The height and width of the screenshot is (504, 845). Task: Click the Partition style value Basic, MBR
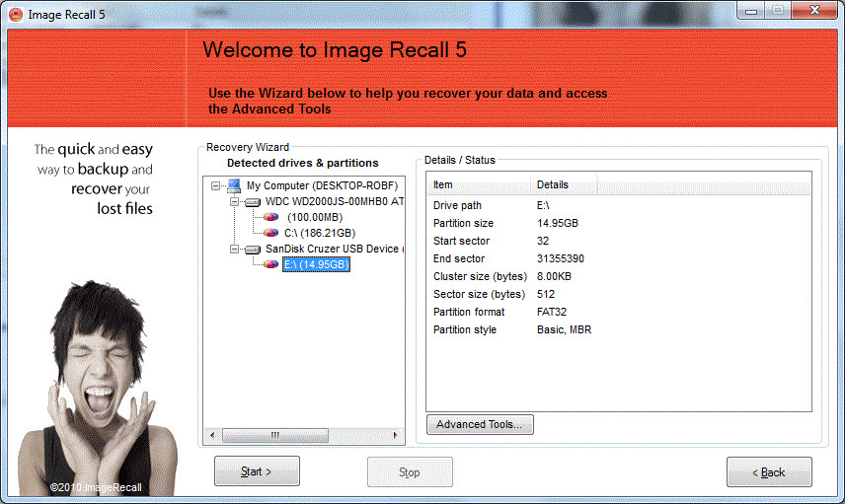point(564,329)
